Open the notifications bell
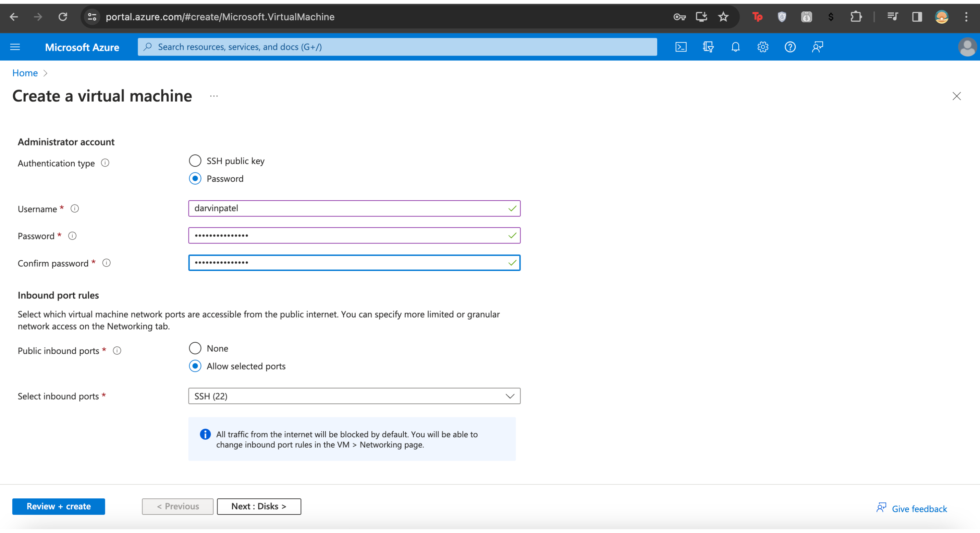This screenshot has height=533, width=980. pos(735,47)
